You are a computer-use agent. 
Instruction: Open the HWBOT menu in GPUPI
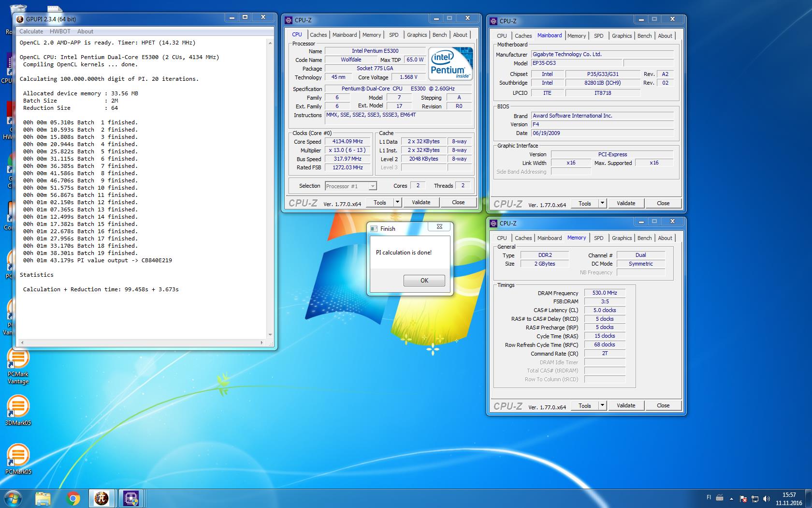click(60, 31)
